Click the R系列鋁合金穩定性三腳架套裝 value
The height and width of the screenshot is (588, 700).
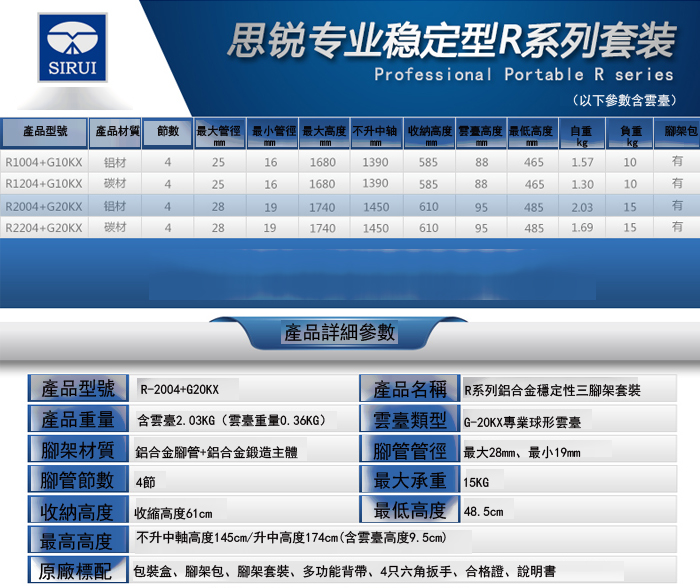pos(552,391)
